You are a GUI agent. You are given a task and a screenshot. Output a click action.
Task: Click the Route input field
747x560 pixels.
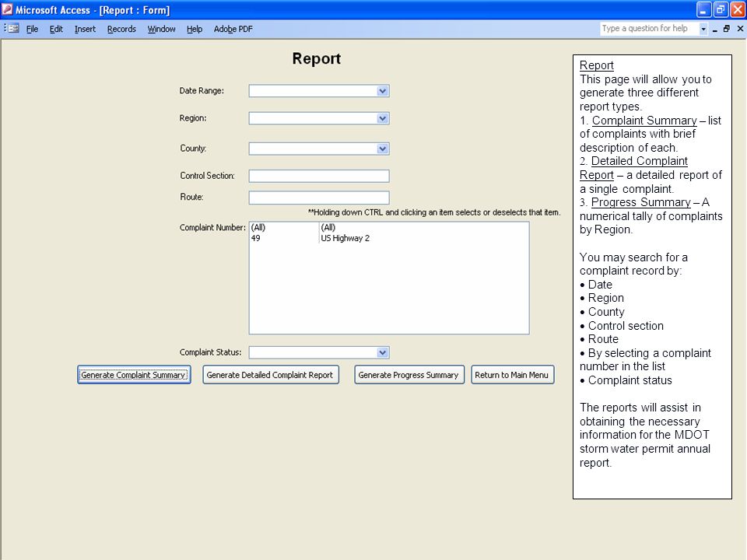(x=319, y=198)
